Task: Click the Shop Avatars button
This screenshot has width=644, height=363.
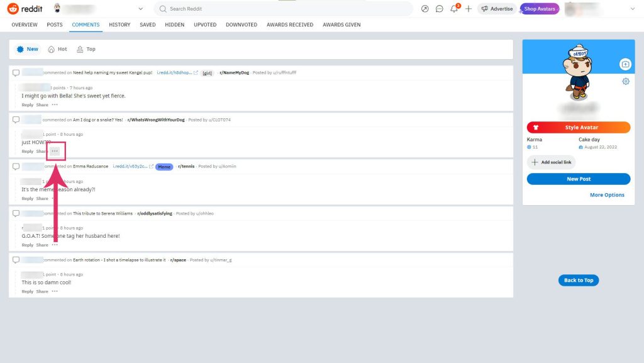Action: pos(540,9)
